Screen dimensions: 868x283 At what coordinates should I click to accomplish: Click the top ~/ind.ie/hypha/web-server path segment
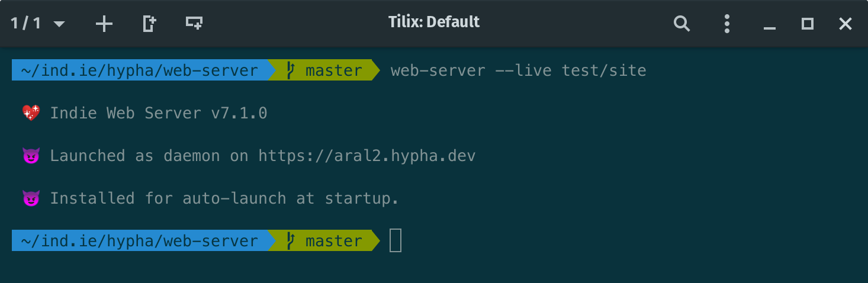140,70
